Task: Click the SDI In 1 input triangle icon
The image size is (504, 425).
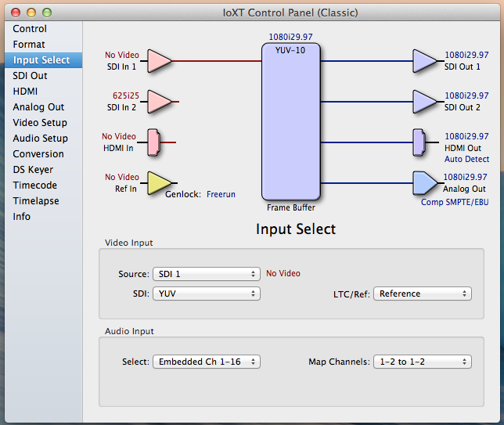Action: click(159, 60)
